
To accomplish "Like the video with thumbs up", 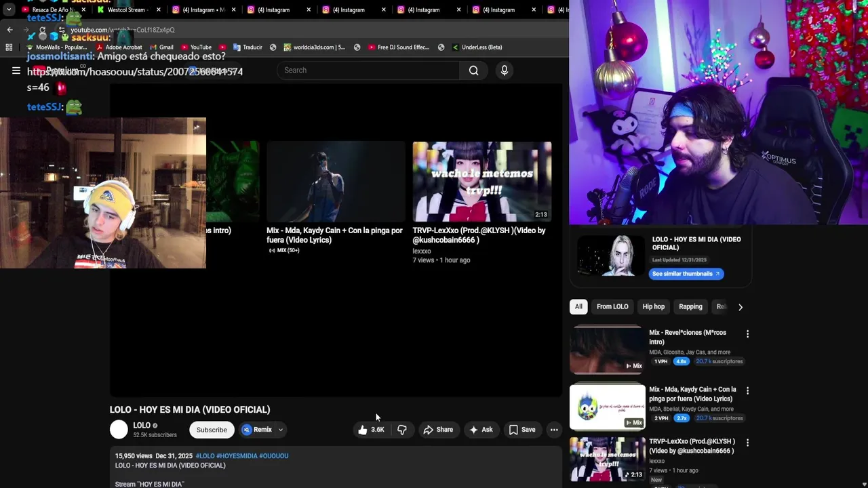I will 363,430.
